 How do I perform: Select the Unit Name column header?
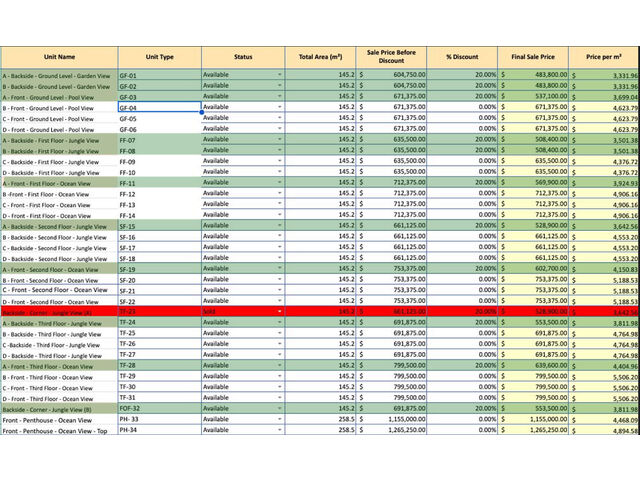(59, 57)
